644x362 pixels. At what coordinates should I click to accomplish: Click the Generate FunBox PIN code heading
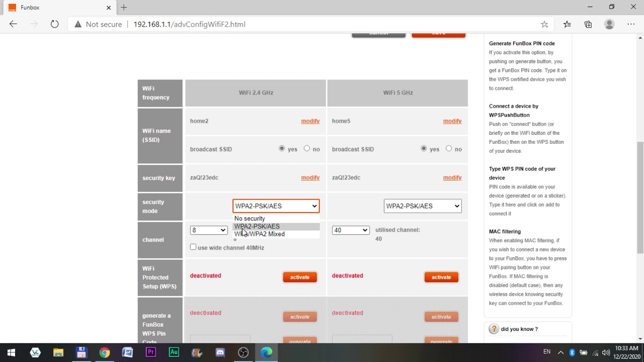click(x=522, y=44)
